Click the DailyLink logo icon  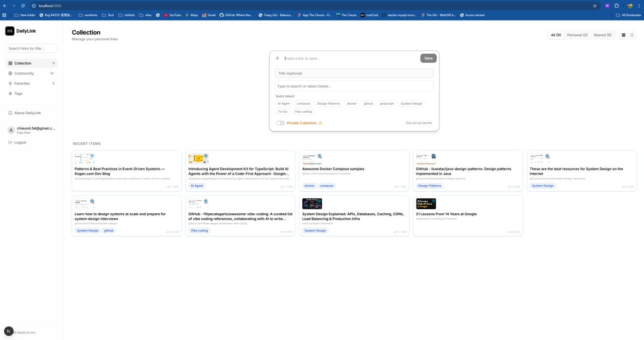pos(10,31)
